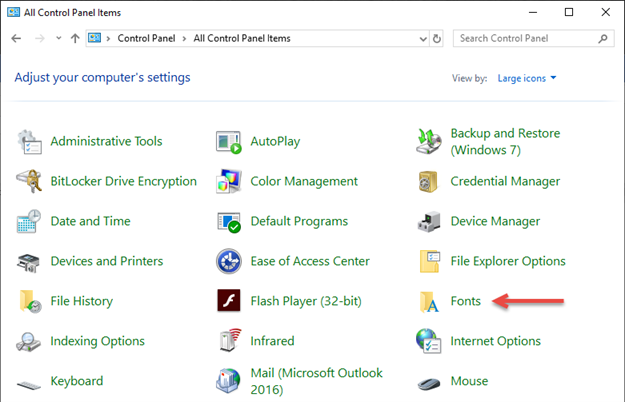625x402 pixels.
Task: Click the Control Panel icon in address bar
Action: [94, 38]
